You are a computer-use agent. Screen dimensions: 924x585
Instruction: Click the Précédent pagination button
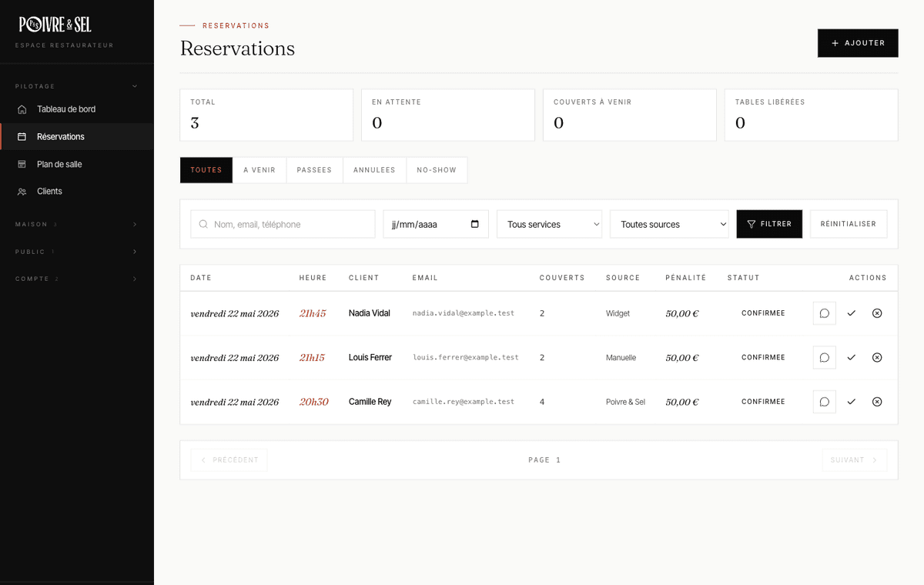coord(229,460)
